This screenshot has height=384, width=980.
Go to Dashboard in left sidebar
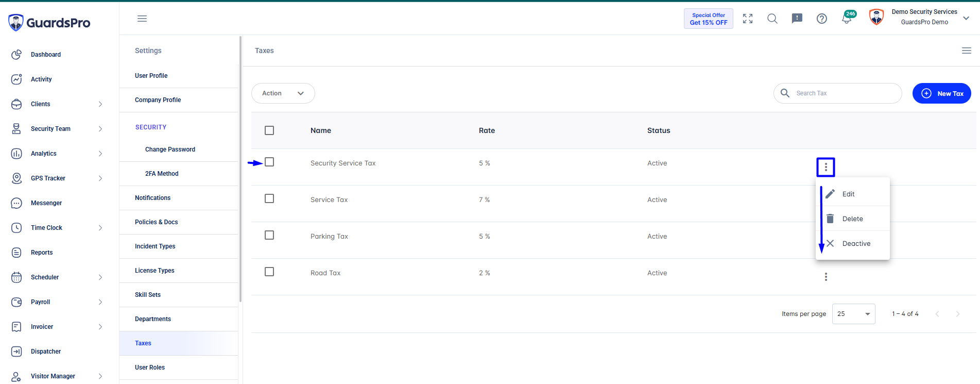pos(46,55)
